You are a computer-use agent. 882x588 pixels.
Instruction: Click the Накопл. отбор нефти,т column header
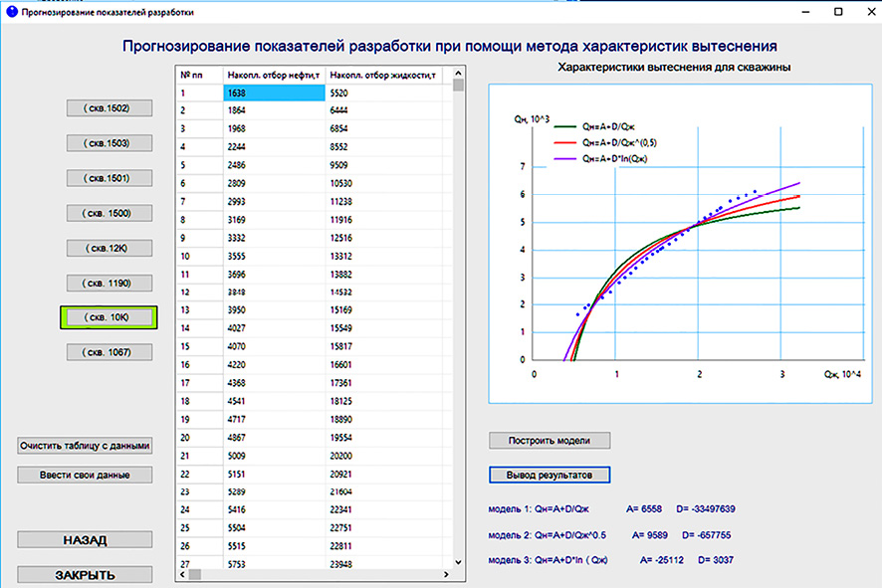pos(274,75)
